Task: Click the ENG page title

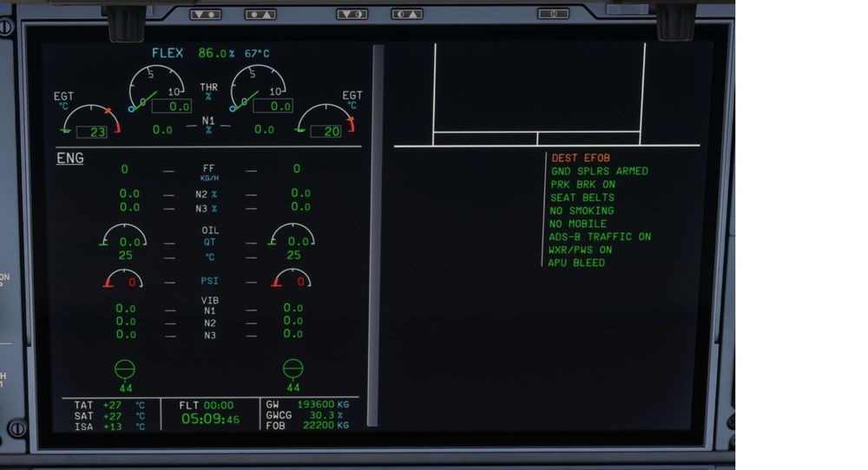Action: [70, 158]
